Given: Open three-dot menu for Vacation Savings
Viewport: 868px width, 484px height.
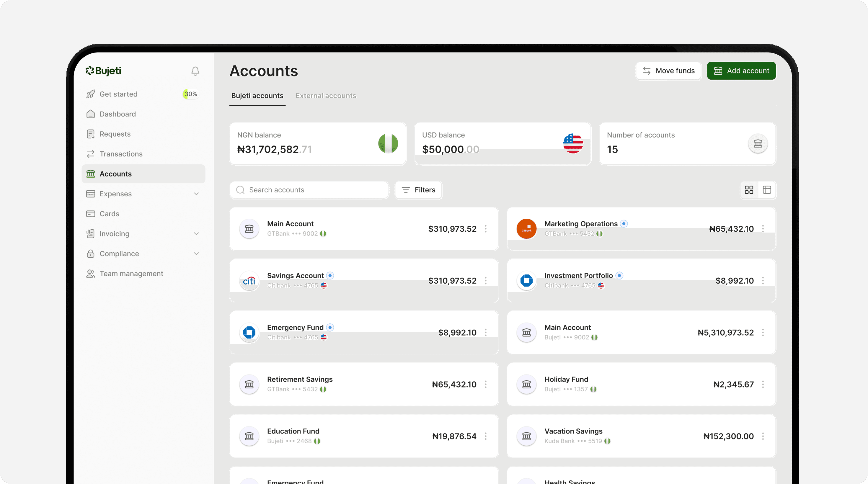Looking at the screenshot, I should [x=763, y=436].
